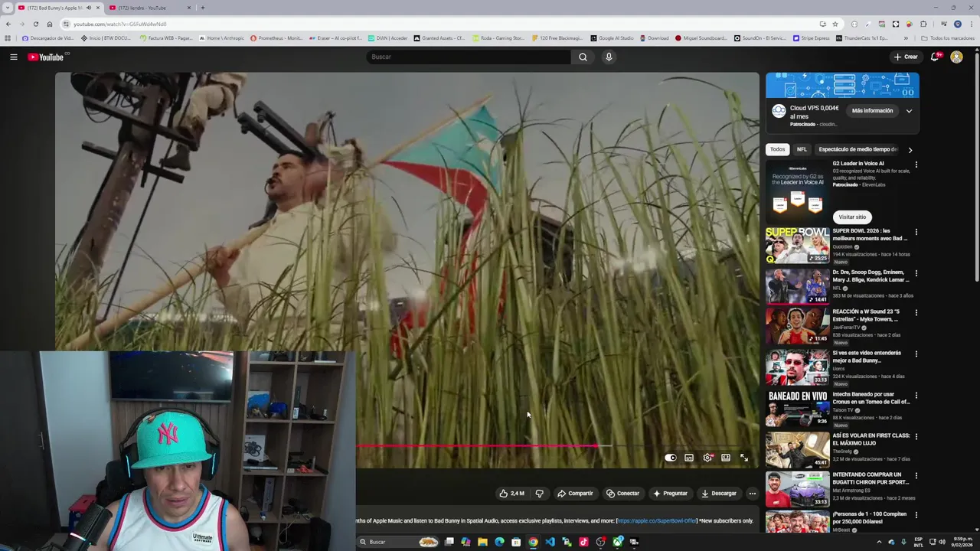Screen dimensions: 980x551
Task: Open SUPER BOWL 2026 video thumbnail
Action: click(797, 245)
